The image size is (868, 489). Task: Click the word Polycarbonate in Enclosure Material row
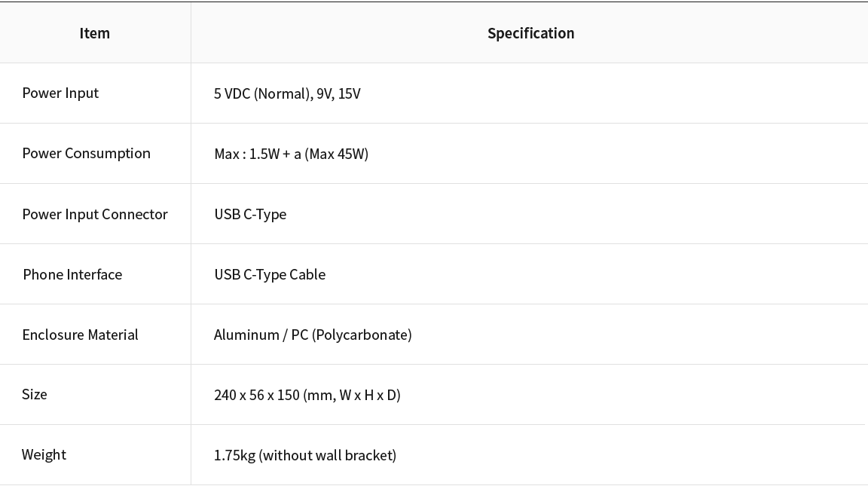click(x=362, y=335)
